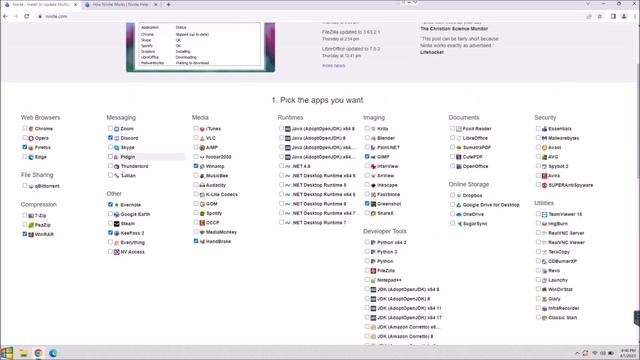Click the Thunderbird label
This screenshot has width=640, height=360.
click(134, 166)
